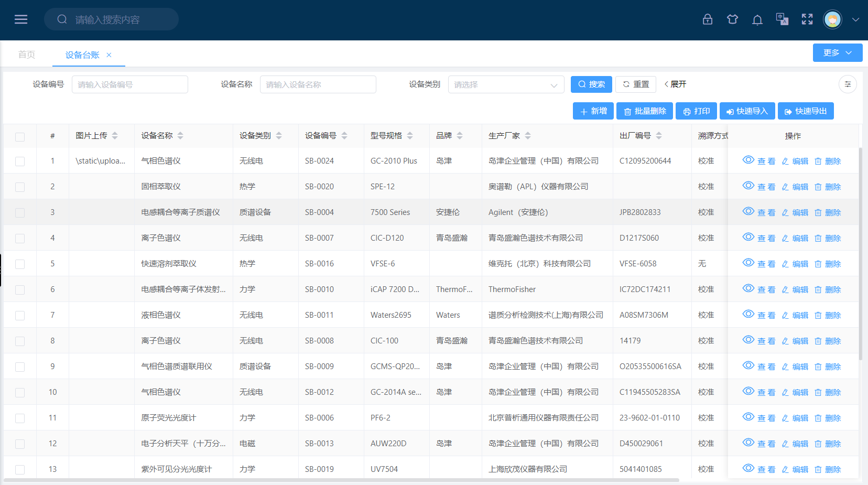Check the row 12 checkbox
868x485 pixels.
pos(20,444)
